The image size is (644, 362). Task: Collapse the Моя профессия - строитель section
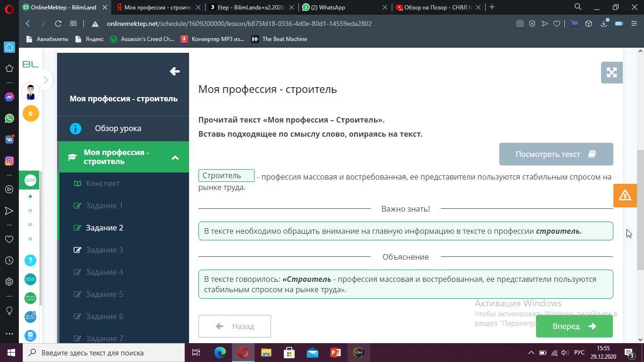click(x=175, y=157)
